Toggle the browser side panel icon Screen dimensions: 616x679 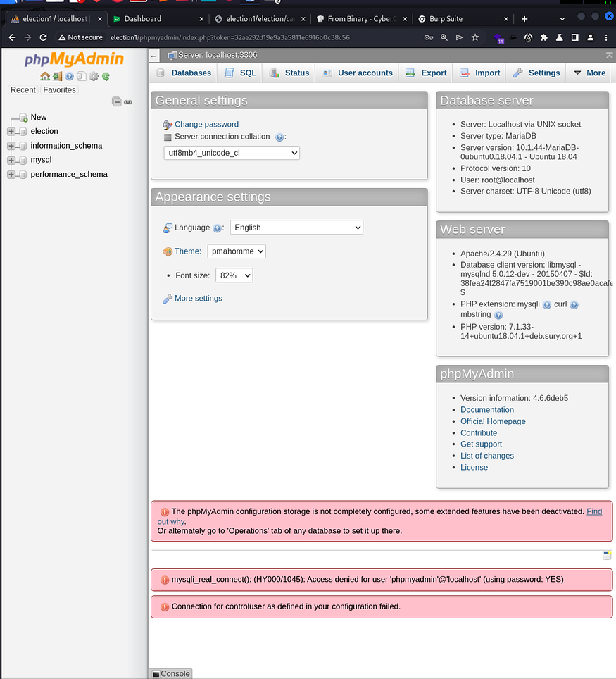tap(575, 37)
